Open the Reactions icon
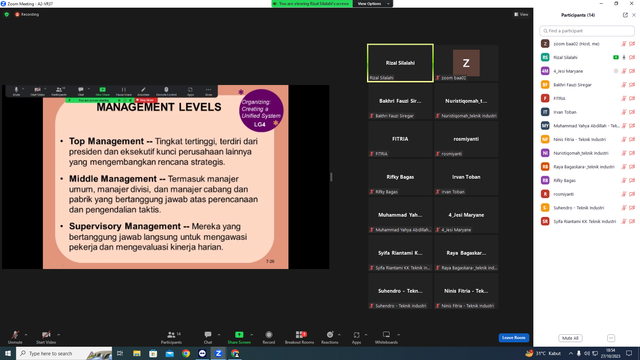The height and width of the screenshot is (360, 640). (330, 335)
